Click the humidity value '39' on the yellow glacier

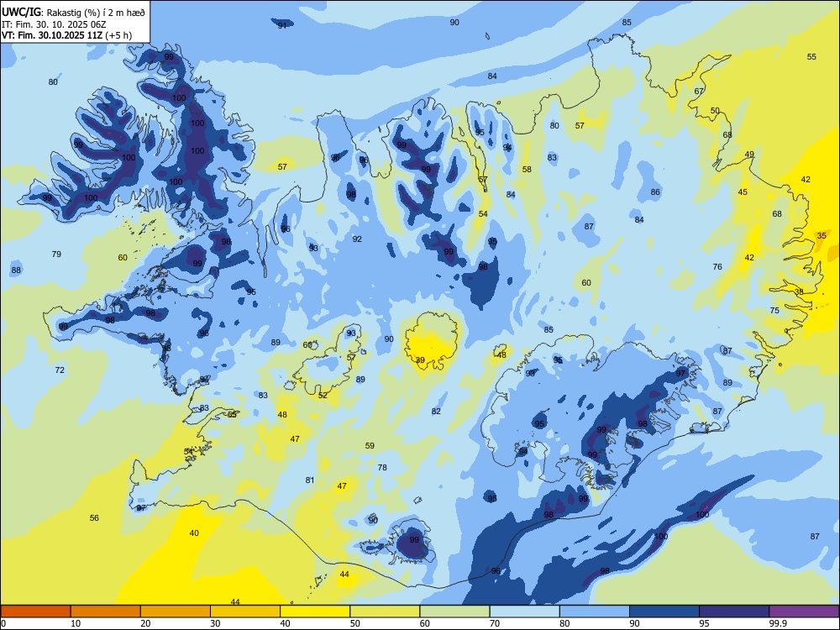pyautogui.click(x=420, y=360)
